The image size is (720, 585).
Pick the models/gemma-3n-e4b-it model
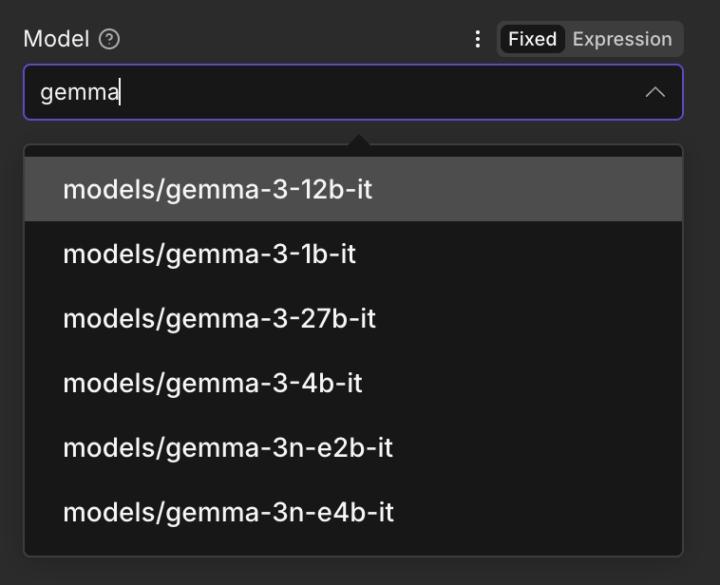tap(228, 513)
